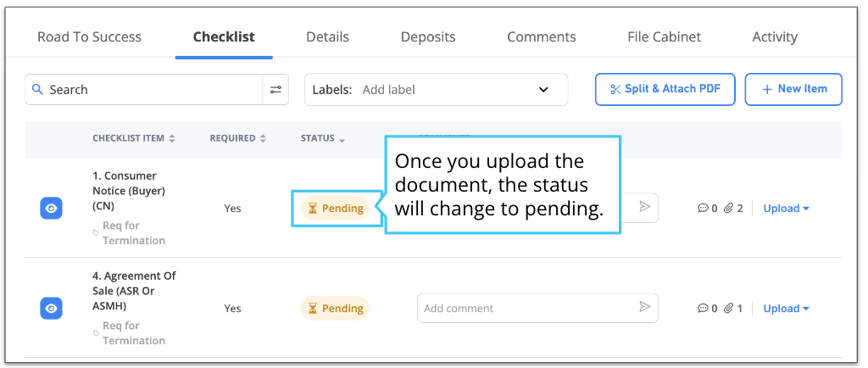868x368 pixels.
Task: Add a New Item button
Action: click(x=793, y=89)
